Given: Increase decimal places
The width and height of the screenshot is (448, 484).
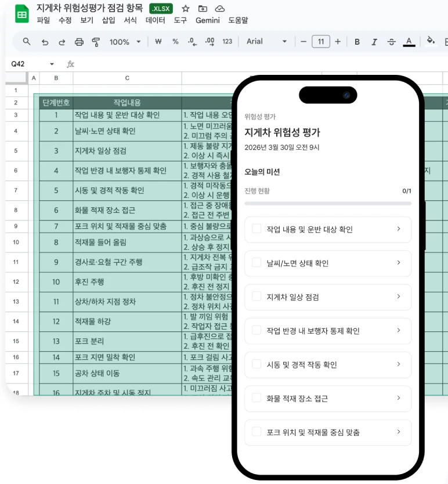Looking at the screenshot, I should click(209, 42).
